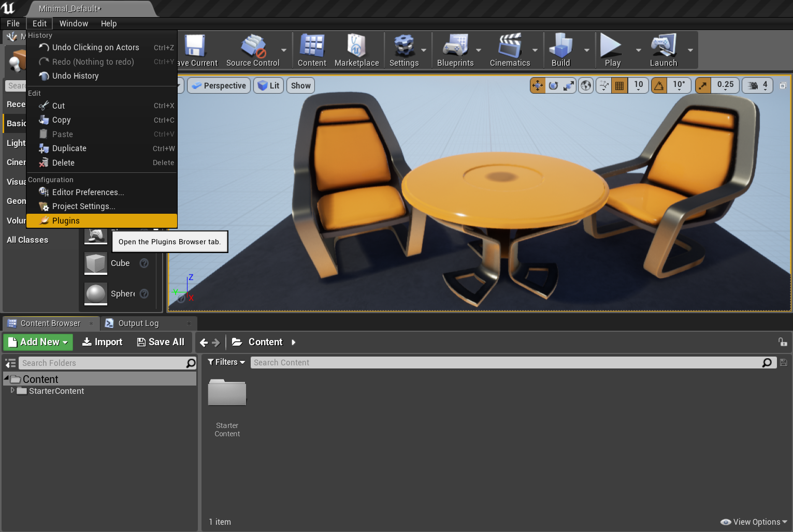The image size is (793, 532).
Task: Toggle the content browser lock
Action: click(x=783, y=342)
